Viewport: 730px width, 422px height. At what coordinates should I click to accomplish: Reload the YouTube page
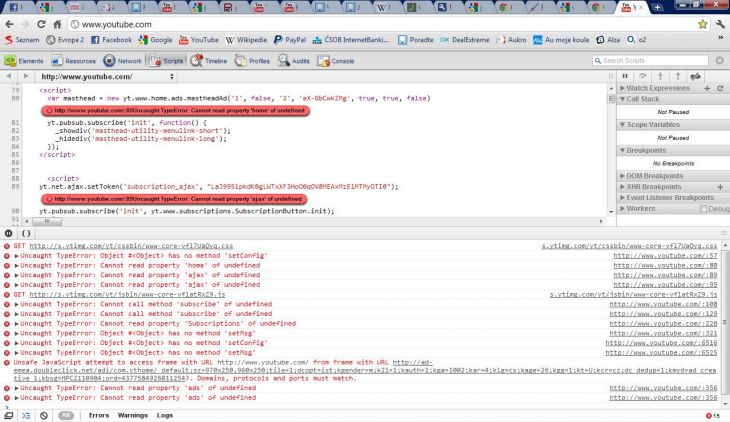click(x=41, y=24)
